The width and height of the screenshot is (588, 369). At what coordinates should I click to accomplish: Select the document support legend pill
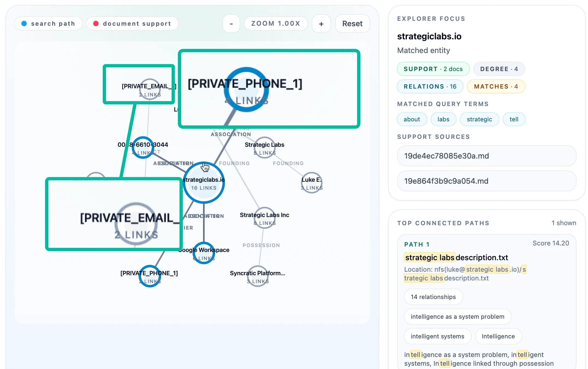(132, 24)
